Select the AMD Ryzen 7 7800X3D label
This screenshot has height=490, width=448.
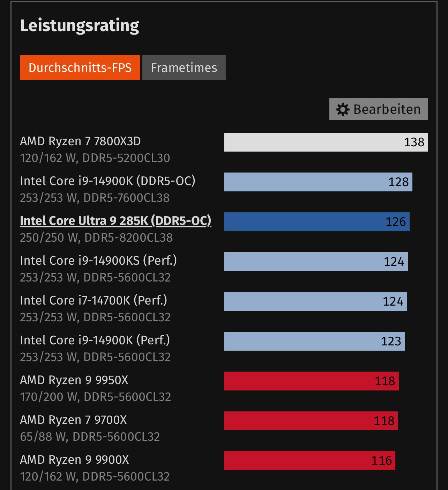click(81, 141)
